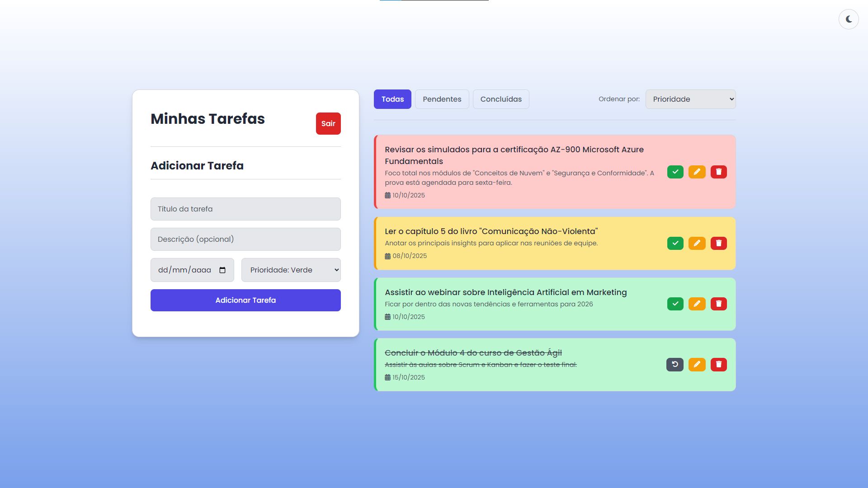
Task: Open the "Prioridade: Verde" priority selector
Action: 291,269
